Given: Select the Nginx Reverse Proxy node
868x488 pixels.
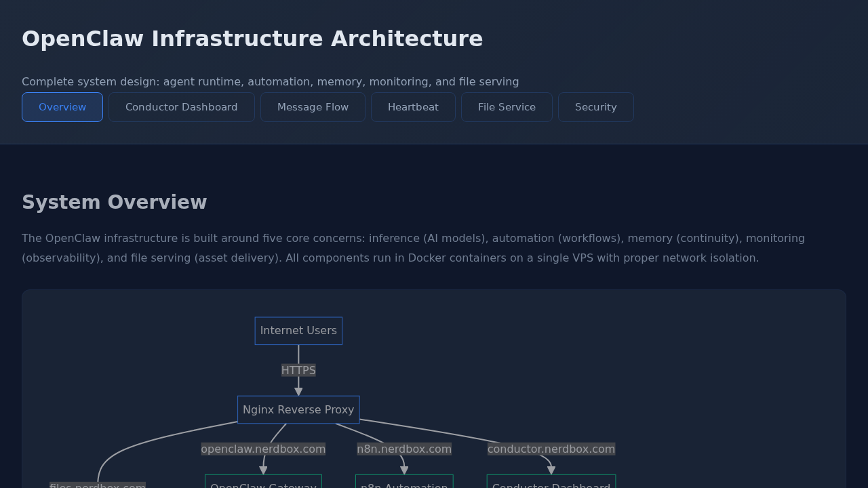Looking at the screenshot, I should coord(298,409).
